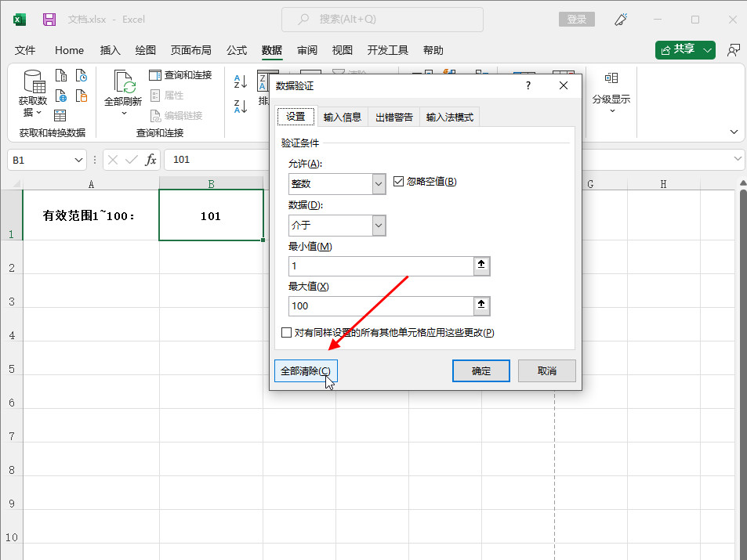The height and width of the screenshot is (560, 747).
Task: Close the 数据验证 dialog with X
Action: coord(563,85)
